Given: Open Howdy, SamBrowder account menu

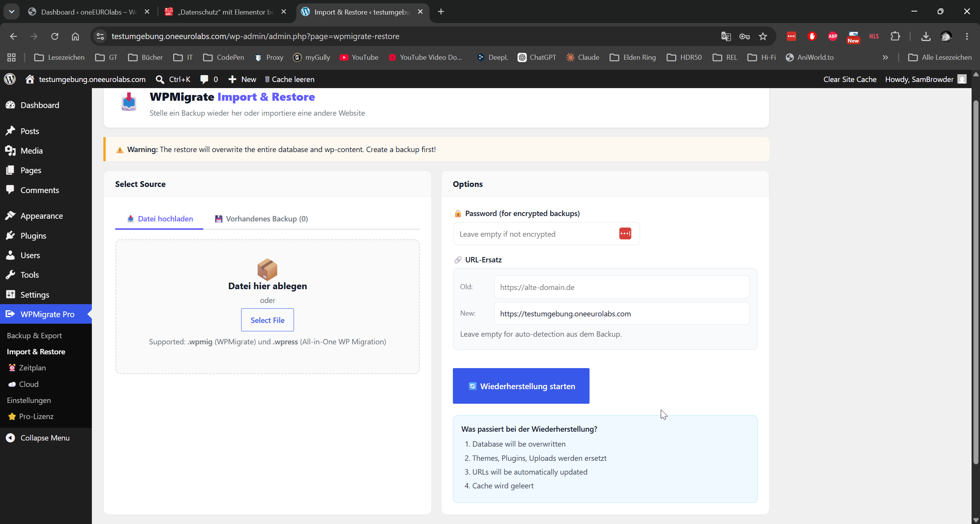Looking at the screenshot, I should [x=926, y=79].
